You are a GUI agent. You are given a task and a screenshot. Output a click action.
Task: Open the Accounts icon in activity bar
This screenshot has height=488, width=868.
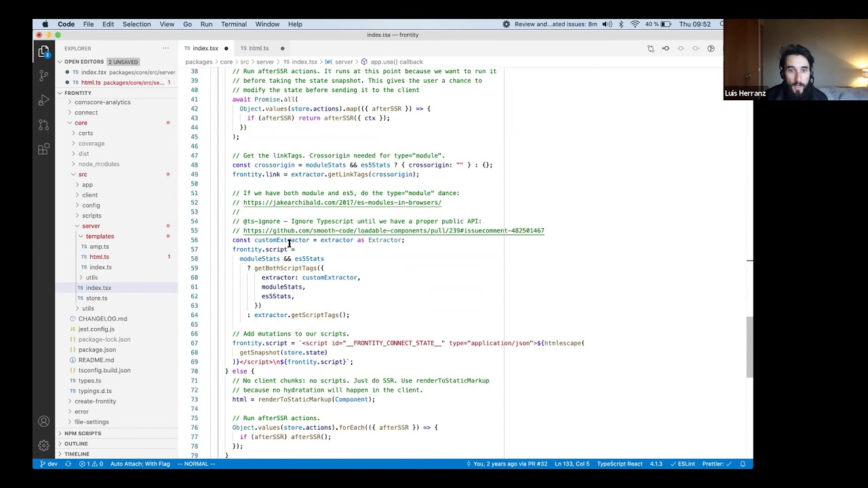(x=43, y=421)
